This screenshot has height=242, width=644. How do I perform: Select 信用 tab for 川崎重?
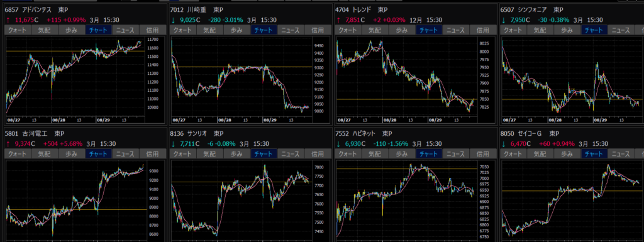(318, 30)
